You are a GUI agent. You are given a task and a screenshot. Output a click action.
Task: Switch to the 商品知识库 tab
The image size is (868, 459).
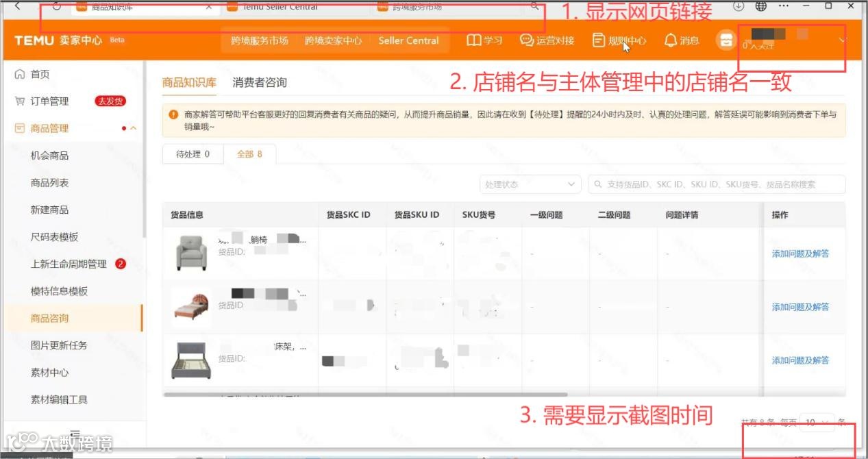(x=189, y=82)
